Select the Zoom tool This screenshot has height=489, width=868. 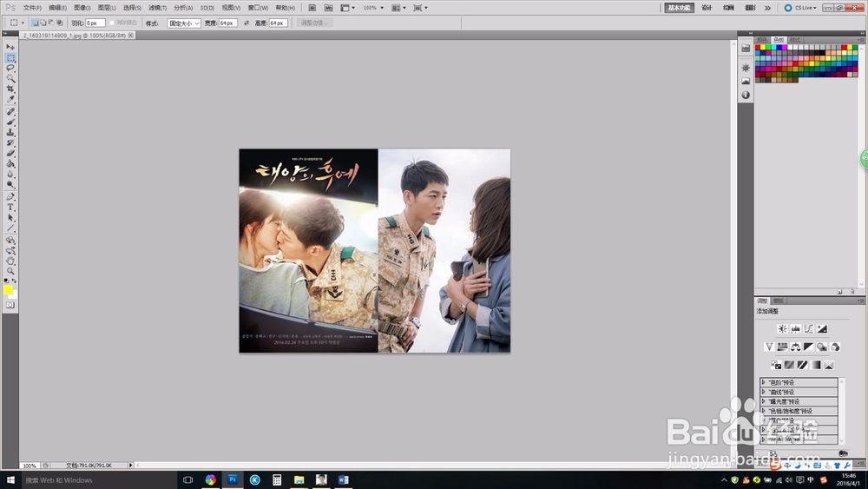click(x=10, y=271)
